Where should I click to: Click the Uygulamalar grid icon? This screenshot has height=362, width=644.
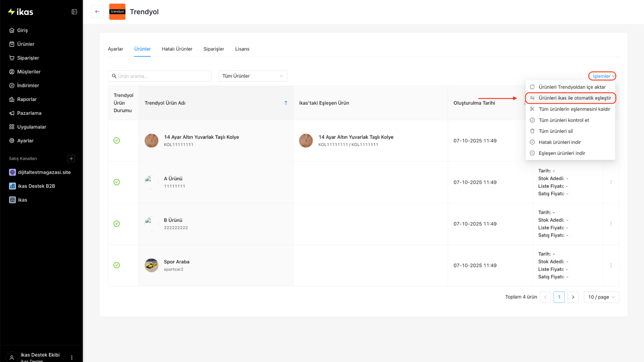(12, 127)
